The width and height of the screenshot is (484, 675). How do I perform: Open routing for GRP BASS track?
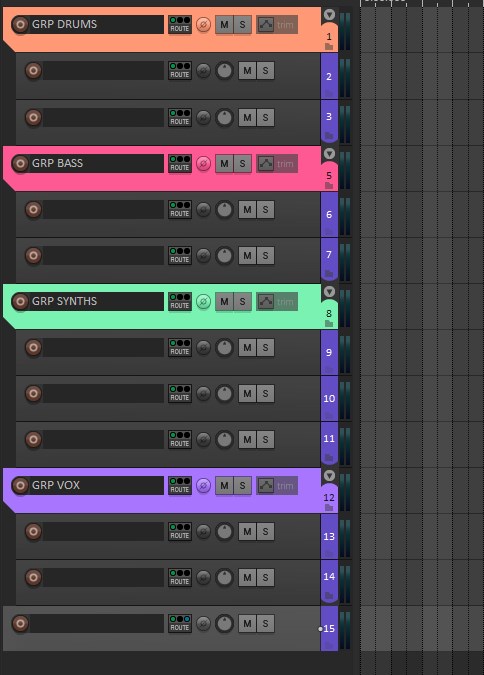(x=180, y=164)
